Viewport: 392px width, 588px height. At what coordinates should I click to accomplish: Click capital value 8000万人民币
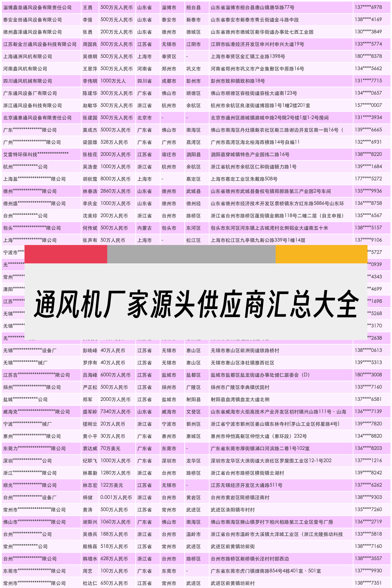[115, 179]
